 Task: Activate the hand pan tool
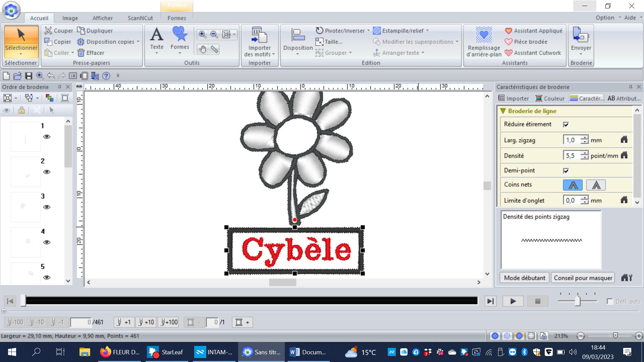(x=202, y=49)
